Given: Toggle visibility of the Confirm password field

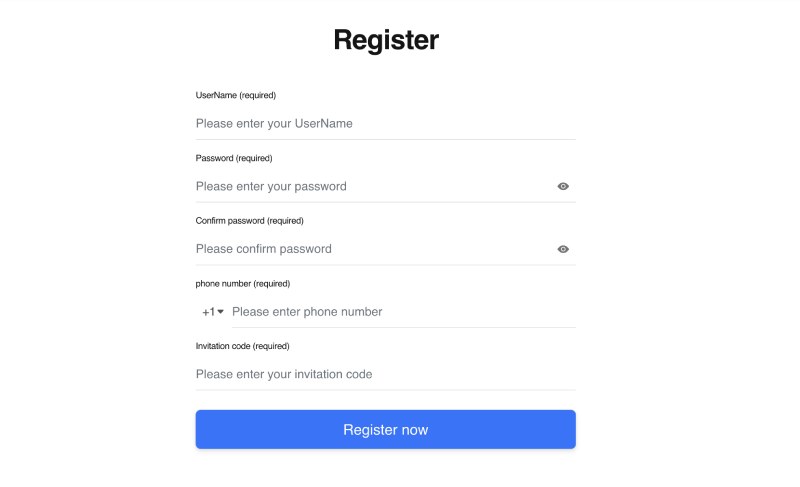Looking at the screenshot, I should point(563,249).
